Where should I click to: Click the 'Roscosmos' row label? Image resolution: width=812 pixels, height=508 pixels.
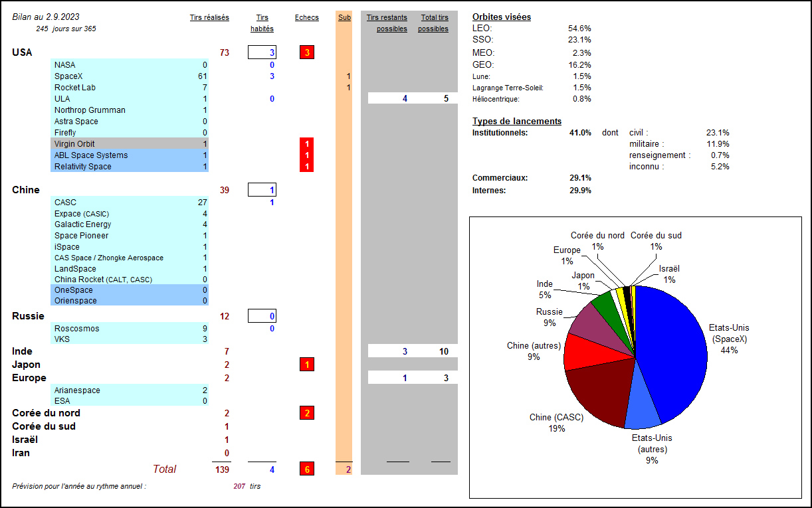(x=76, y=329)
